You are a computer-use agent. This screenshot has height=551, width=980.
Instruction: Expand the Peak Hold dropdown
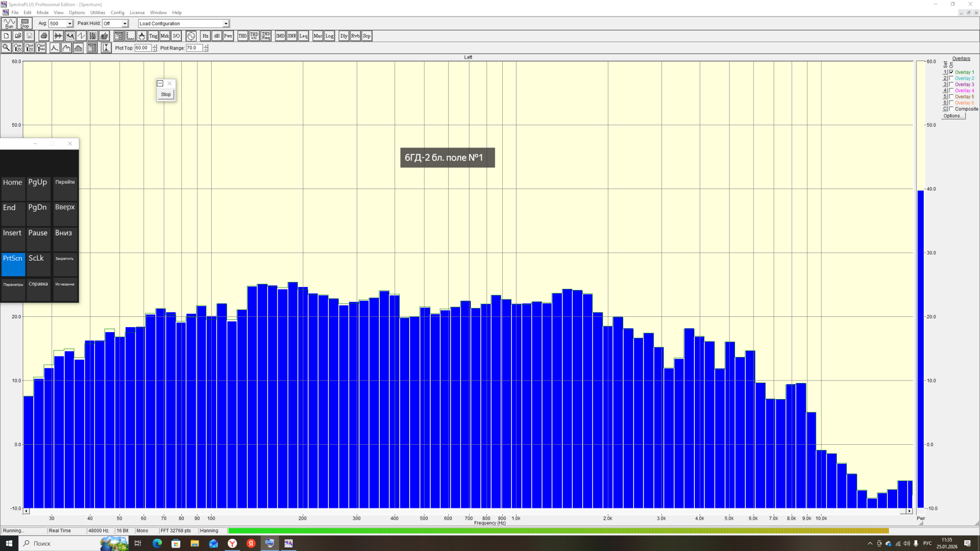tap(125, 24)
